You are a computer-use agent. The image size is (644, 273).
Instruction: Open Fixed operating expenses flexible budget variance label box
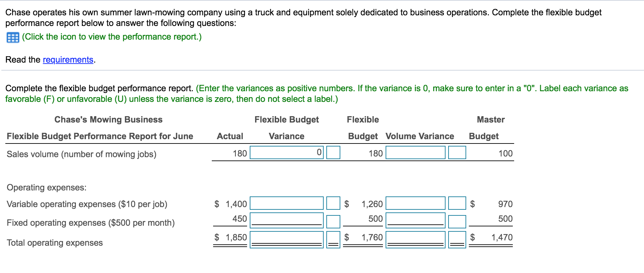[x=333, y=221]
